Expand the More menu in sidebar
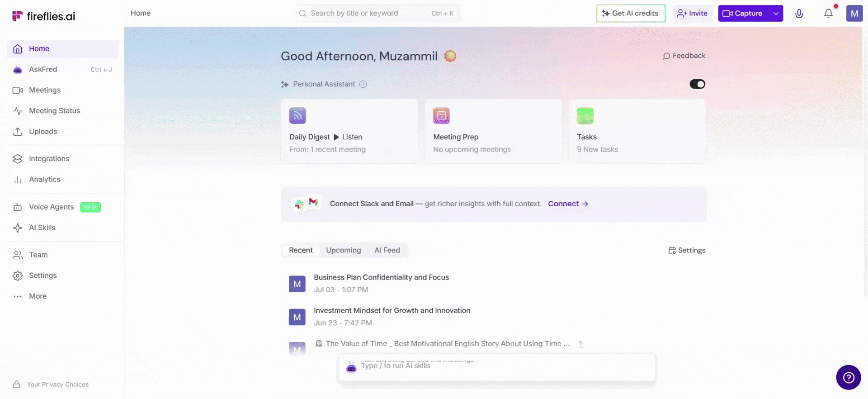868x399 pixels. coord(63,296)
